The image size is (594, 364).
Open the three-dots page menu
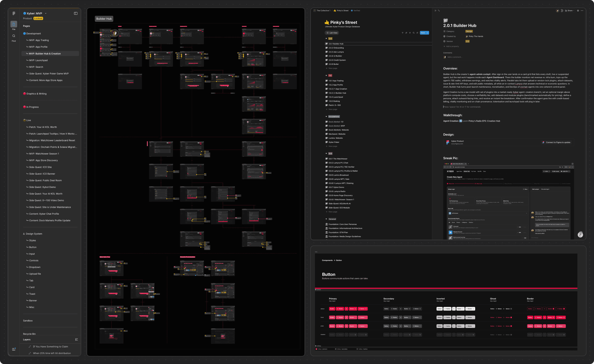pos(582,11)
